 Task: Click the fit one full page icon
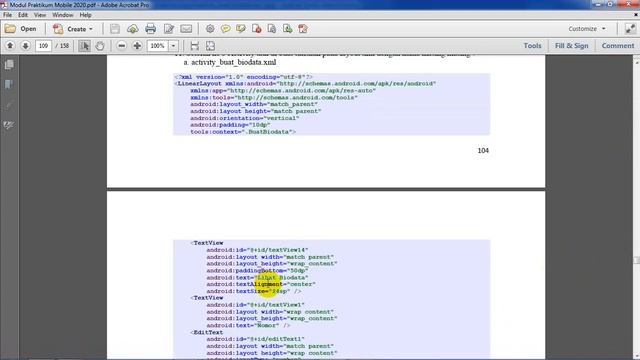tap(210, 46)
